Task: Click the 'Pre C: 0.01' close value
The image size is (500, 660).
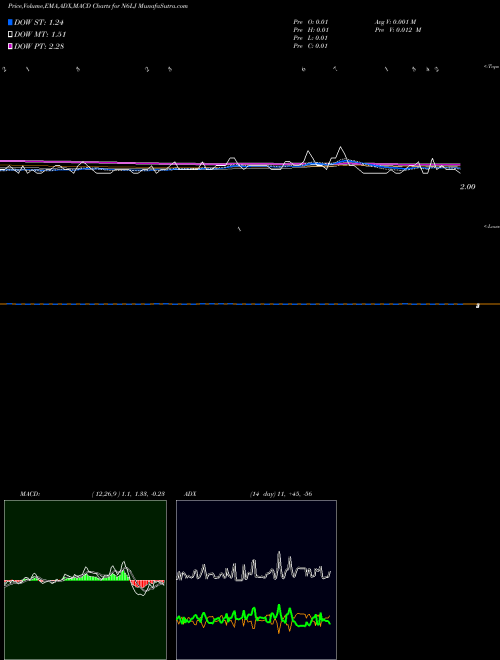Action: pyautogui.click(x=311, y=46)
